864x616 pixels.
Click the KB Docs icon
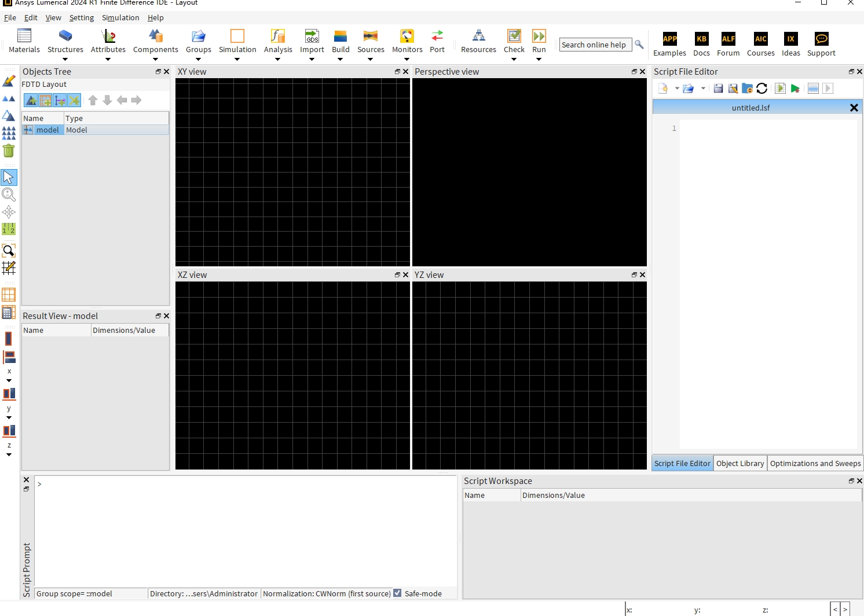pos(701,39)
